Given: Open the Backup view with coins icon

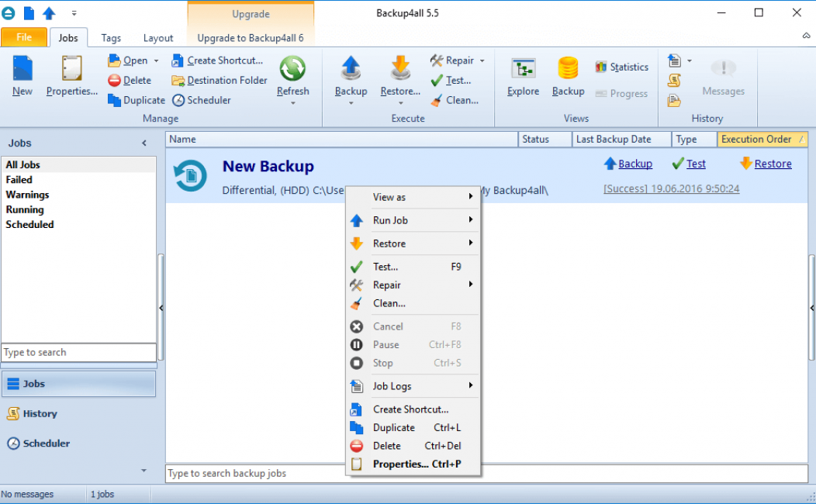Looking at the screenshot, I should [x=568, y=76].
